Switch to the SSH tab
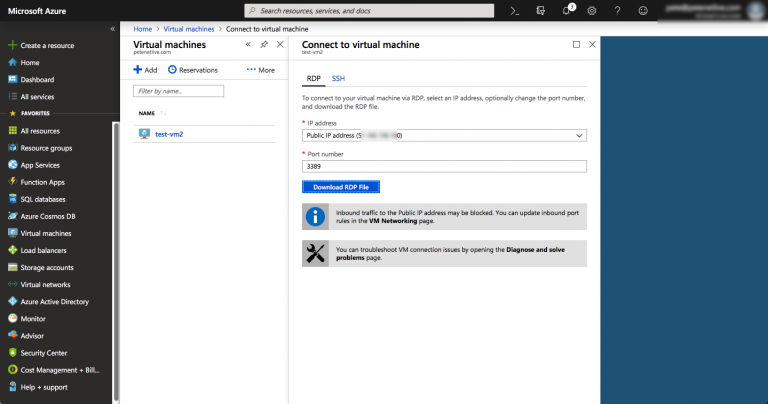 [x=338, y=78]
